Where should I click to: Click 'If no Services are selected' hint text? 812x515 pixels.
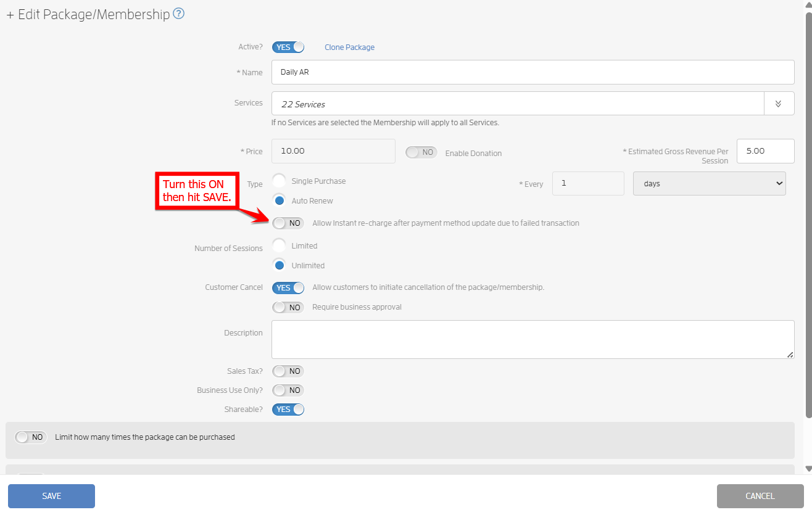[x=385, y=123]
